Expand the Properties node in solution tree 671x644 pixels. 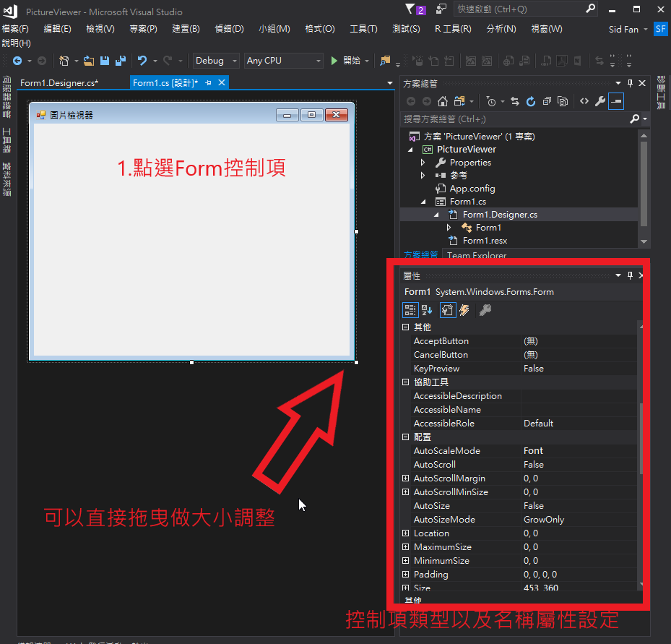tap(424, 163)
